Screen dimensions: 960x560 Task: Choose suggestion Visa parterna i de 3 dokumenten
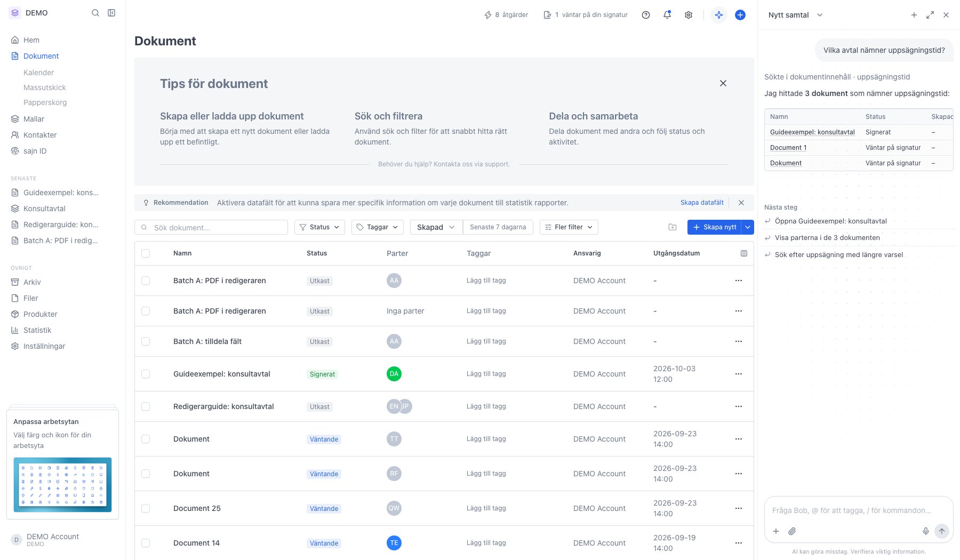827,238
